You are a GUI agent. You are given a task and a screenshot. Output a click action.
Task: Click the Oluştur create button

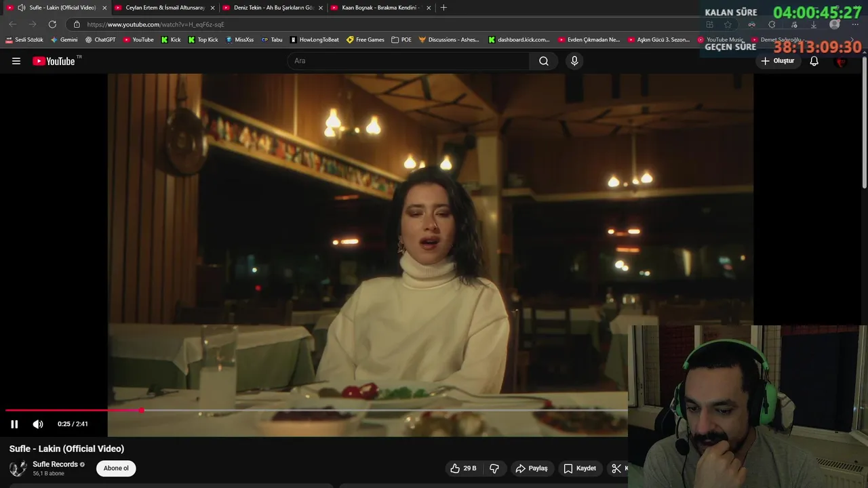coord(777,61)
